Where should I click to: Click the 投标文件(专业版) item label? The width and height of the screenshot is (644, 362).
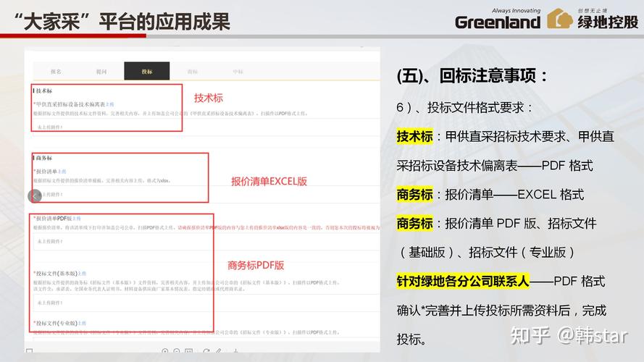tap(57, 324)
